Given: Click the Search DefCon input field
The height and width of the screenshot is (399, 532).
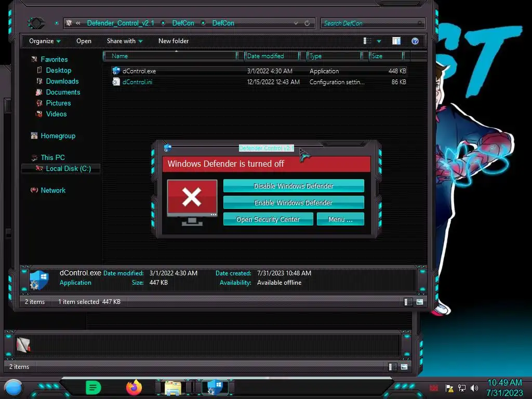Looking at the screenshot, I should click(x=373, y=23).
